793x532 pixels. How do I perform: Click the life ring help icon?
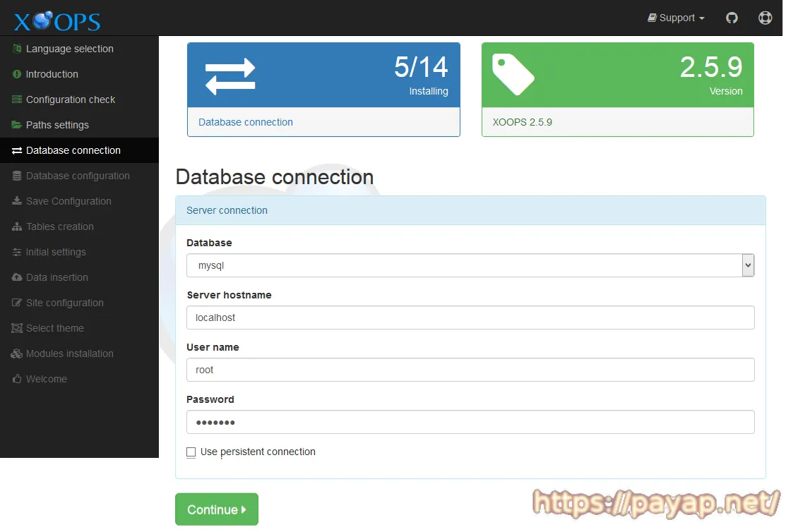(x=765, y=18)
